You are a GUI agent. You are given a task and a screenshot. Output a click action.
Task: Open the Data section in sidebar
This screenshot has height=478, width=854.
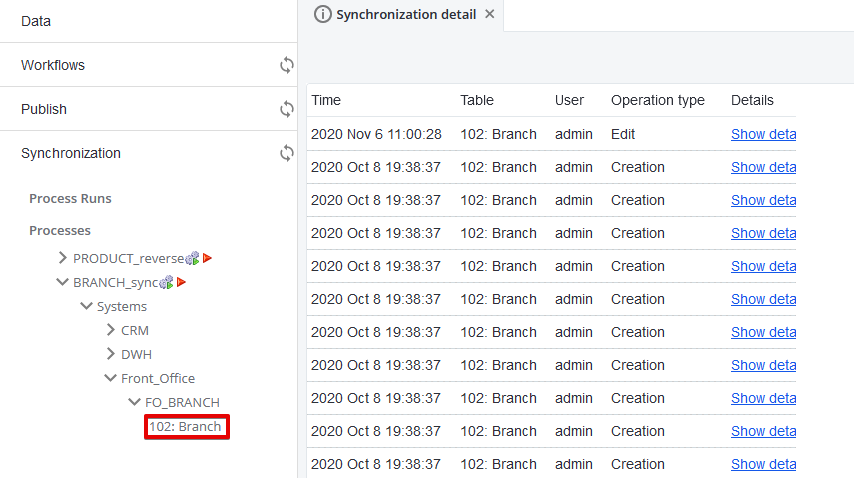tap(36, 21)
